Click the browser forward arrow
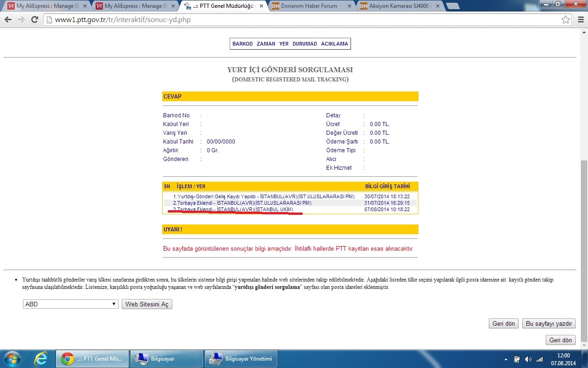The height and width of the screenshot is (368, 588). point(21,20)
